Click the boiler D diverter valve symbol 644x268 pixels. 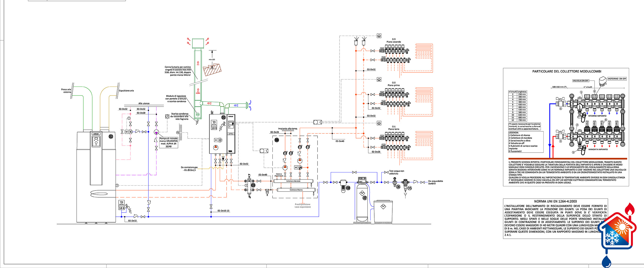click(218, 140)
